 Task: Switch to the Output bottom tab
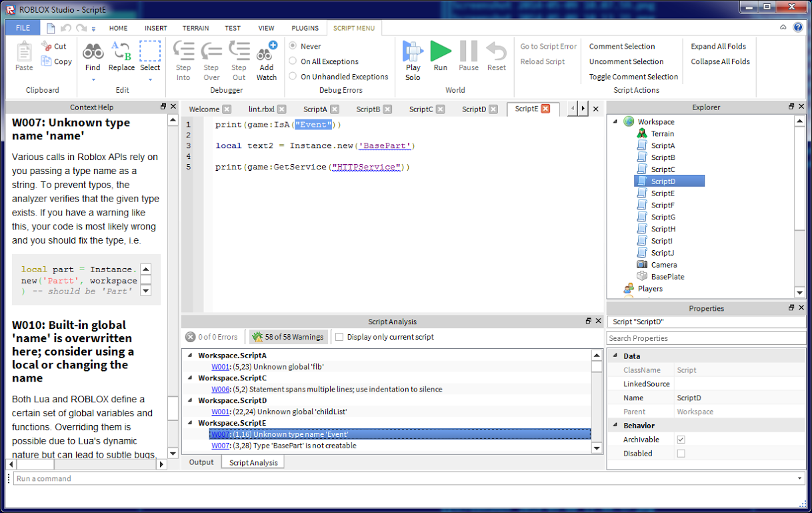click(x=201, y=462)
